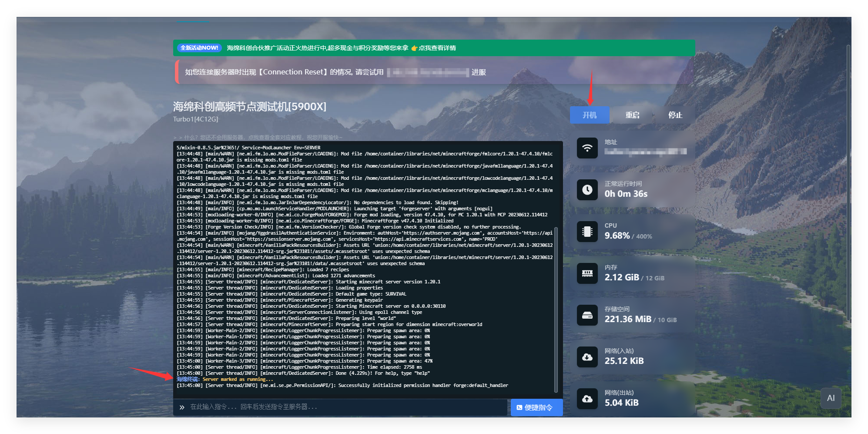
Task: Open the AI assistant floating button
Action: coord(831,398)
